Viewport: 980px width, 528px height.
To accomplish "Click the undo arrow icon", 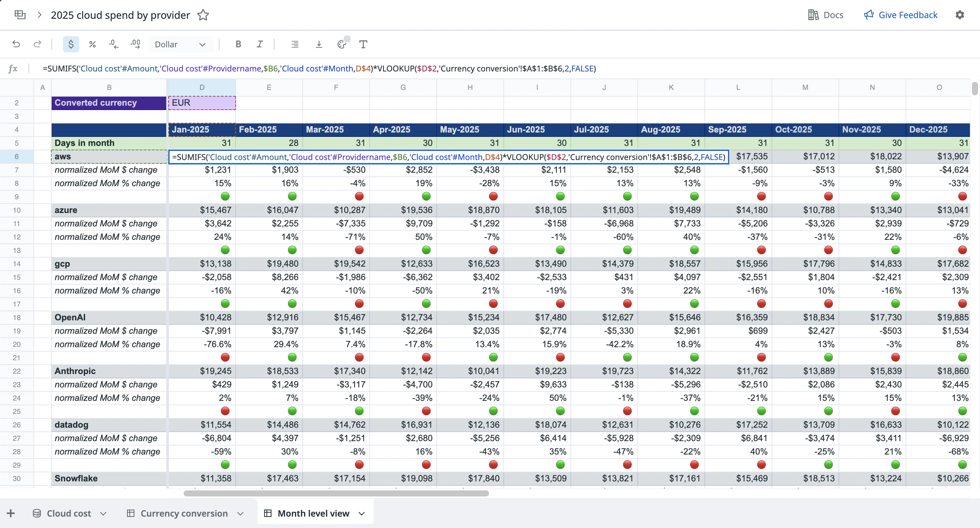I will click(x=16, y=44).
